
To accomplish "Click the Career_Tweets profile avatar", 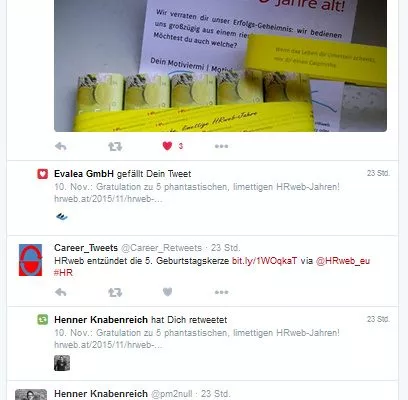I will pyautogui.click(x=30, y=260).
